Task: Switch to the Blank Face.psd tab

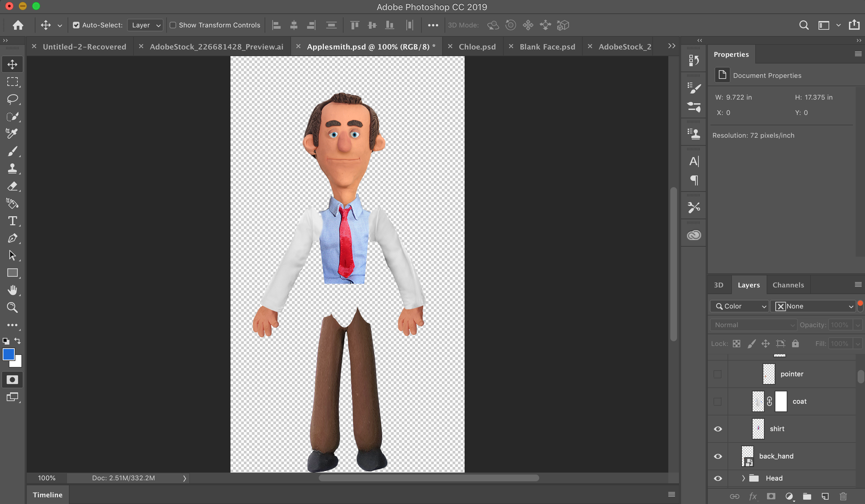Action: pyautogui.click(x=547, y=47)
